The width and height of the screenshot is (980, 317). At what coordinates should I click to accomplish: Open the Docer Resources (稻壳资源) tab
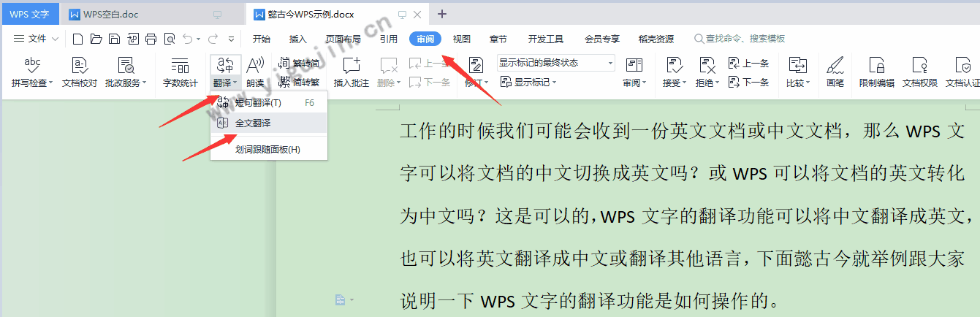pos(656,39)
